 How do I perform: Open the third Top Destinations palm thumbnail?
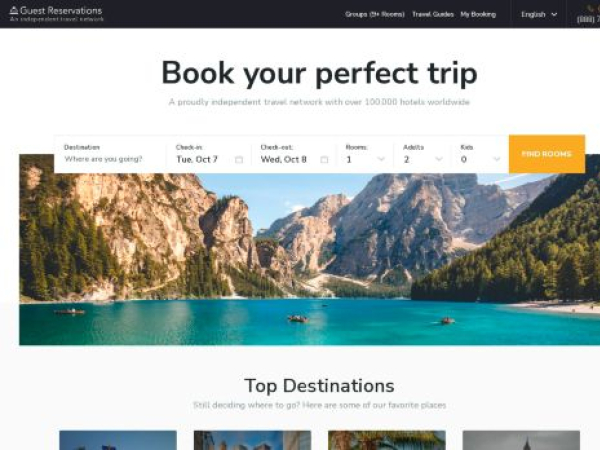387,440
